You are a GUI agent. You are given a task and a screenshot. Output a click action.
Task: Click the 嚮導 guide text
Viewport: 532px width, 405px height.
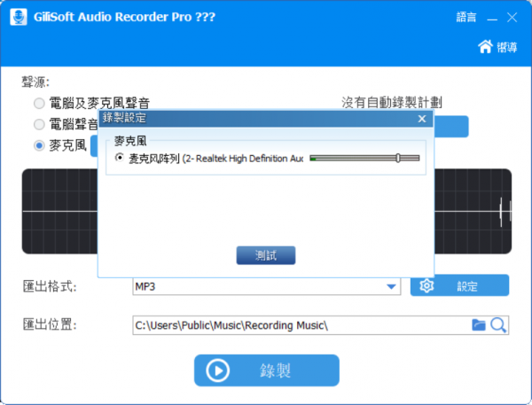(507, 47)
